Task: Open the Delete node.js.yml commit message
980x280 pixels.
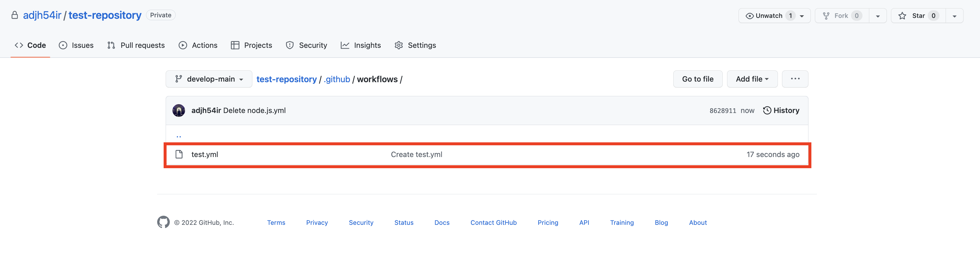Action: point(254,111)
